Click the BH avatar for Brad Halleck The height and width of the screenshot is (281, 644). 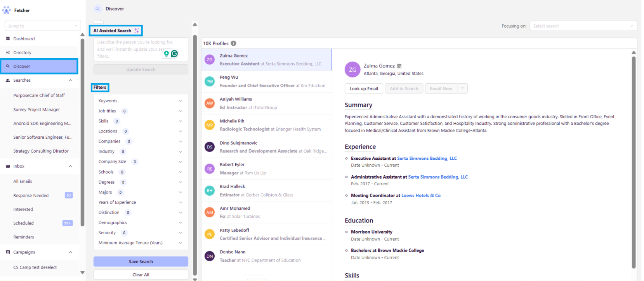[210, 190]
